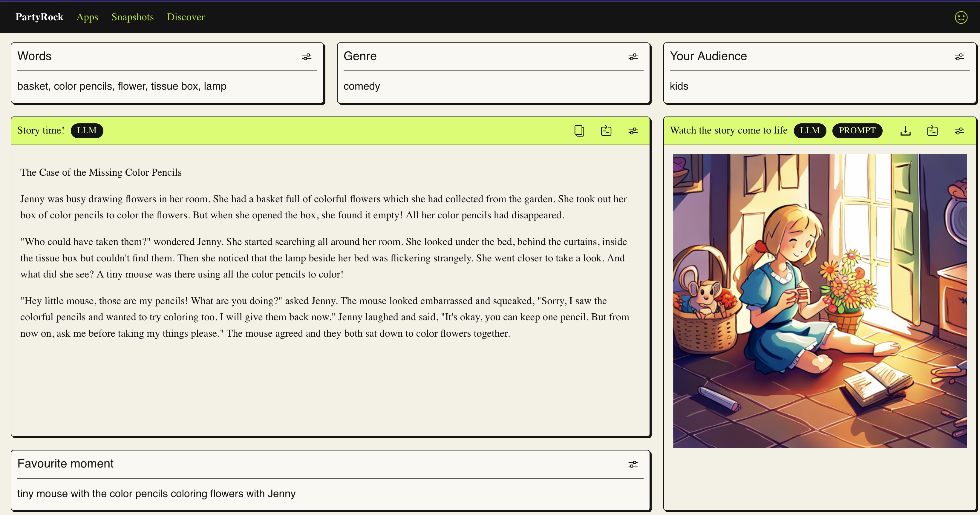Click LLM badge on Story time
The image size is (980, 515).
click(87, 131)
